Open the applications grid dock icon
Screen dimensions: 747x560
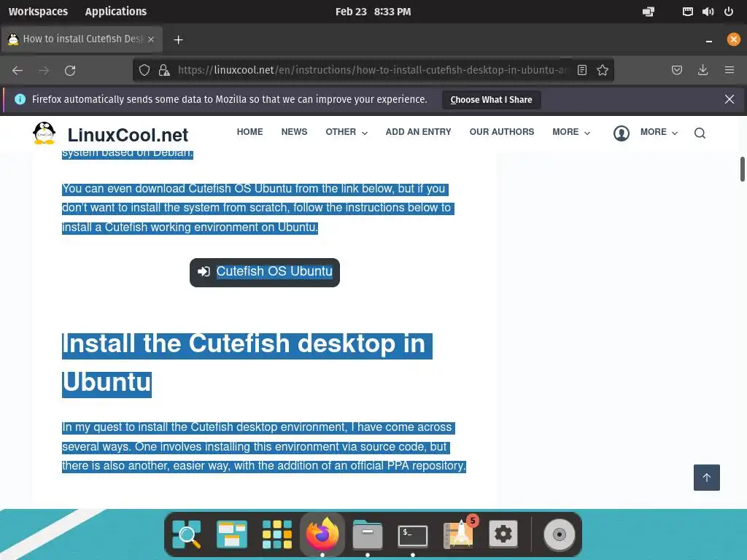pyautogui.click(x=276, y=534)
